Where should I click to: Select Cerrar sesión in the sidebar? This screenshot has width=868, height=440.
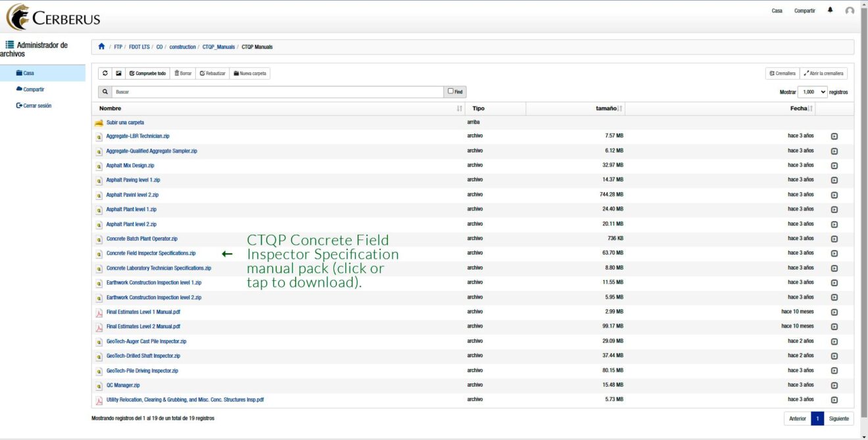(37, 106)
